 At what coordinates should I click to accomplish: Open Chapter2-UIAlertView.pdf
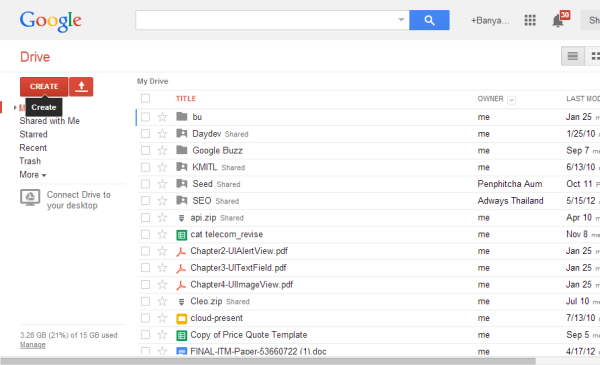coord(239,251)
